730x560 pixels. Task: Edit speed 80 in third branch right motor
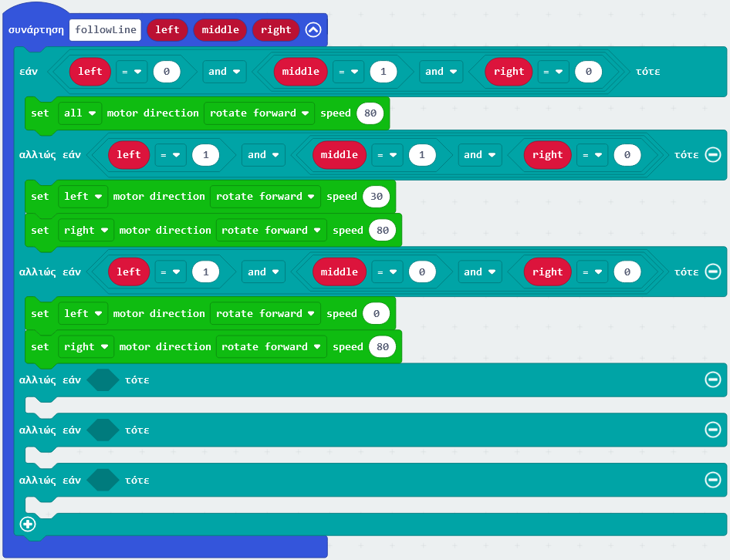pos(382,347)
